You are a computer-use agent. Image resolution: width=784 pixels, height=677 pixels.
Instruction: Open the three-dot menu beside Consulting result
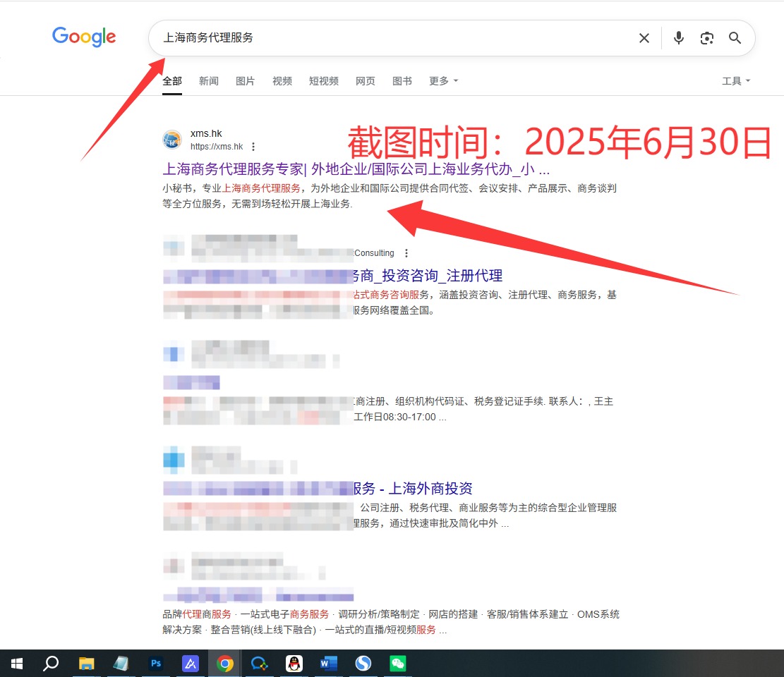pyautogui.click(x=406, y=253)
